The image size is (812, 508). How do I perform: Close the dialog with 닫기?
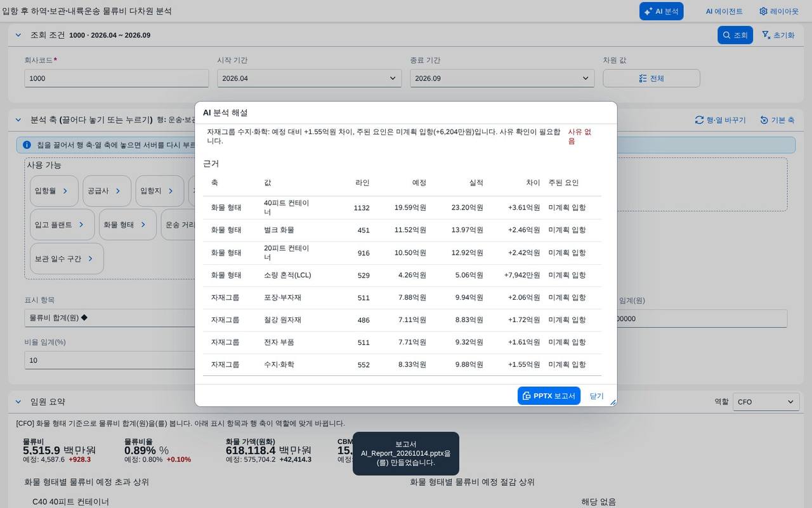point(597,396)
